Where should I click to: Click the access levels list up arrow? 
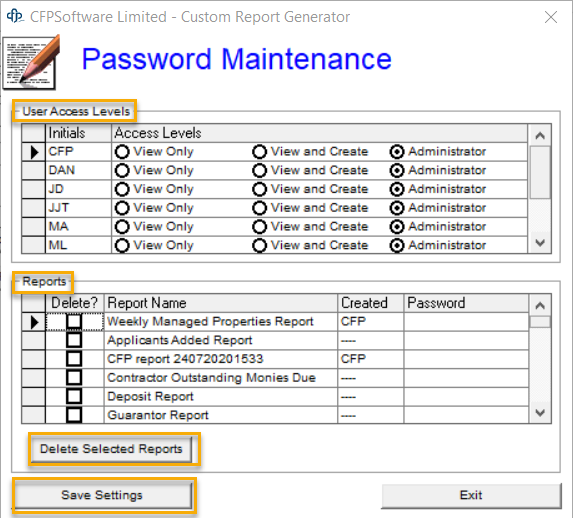[x=540, y=136]
